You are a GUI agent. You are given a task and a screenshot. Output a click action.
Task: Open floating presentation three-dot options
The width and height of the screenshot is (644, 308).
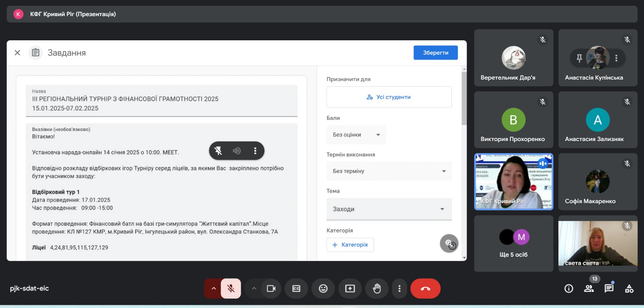[x=255, y=151]
